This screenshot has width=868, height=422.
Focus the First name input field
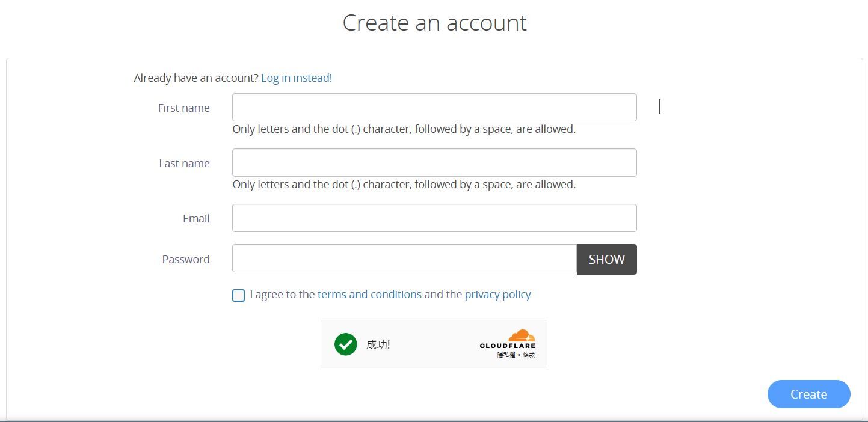434,107
